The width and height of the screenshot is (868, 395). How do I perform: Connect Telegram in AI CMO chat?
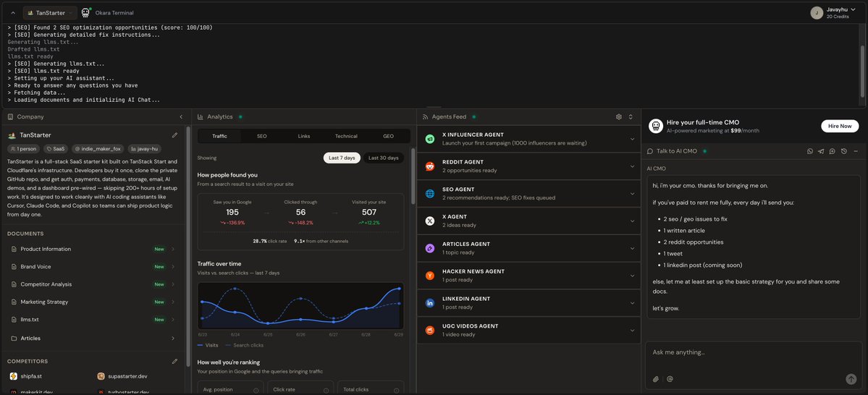tap(821, 151)
